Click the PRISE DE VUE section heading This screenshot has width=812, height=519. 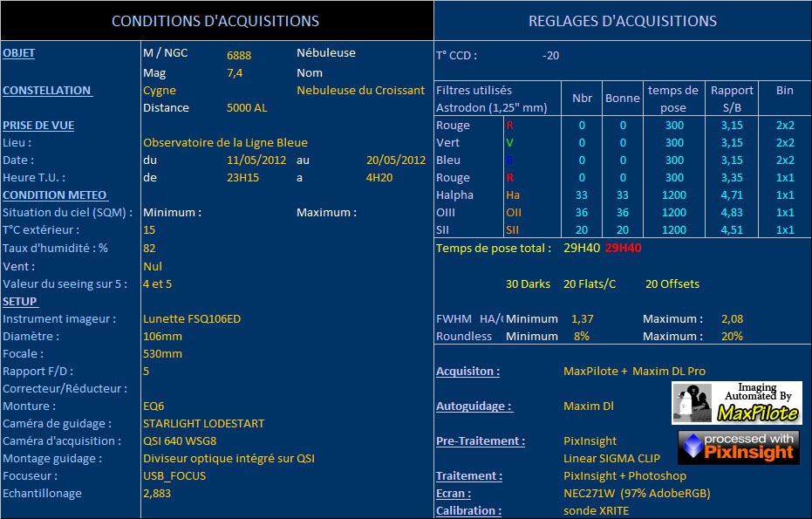[x=38, y=126]
